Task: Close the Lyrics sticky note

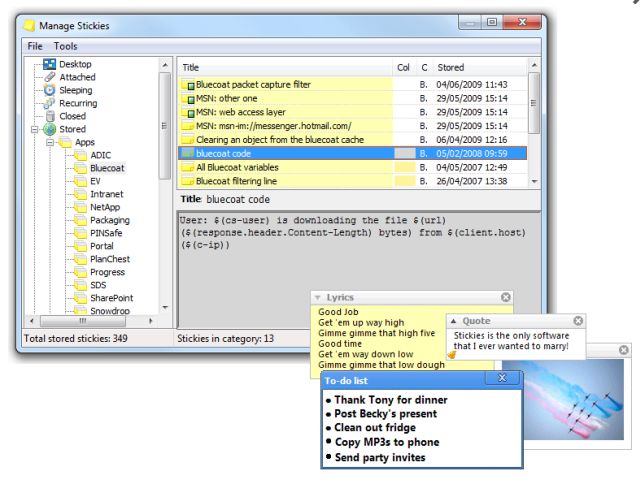Action: tap(505, 297)
